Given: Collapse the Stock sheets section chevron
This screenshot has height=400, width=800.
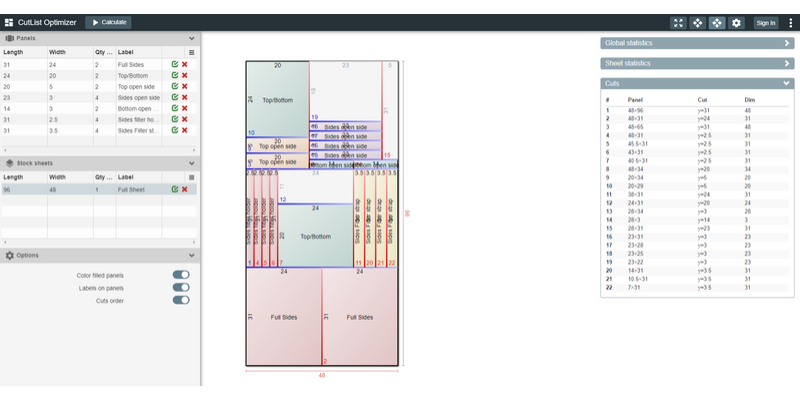Looking at the screenshot, I should pyautogui.click(x=192, y=163).
